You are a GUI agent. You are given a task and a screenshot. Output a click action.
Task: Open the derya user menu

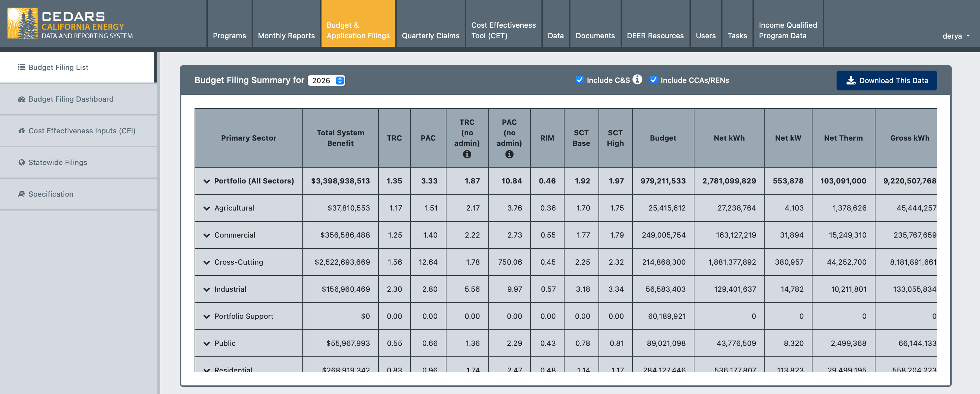[x=955, y=36]
